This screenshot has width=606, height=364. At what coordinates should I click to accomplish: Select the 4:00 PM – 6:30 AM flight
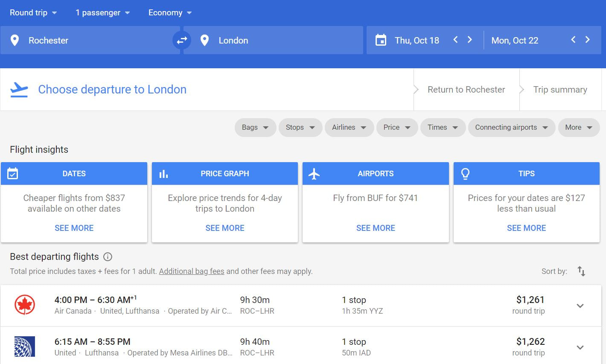(x=301, y=306)
